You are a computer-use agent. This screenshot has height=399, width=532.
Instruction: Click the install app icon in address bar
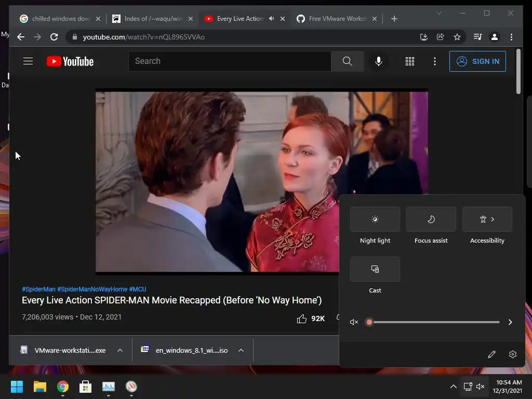[424, 37]
